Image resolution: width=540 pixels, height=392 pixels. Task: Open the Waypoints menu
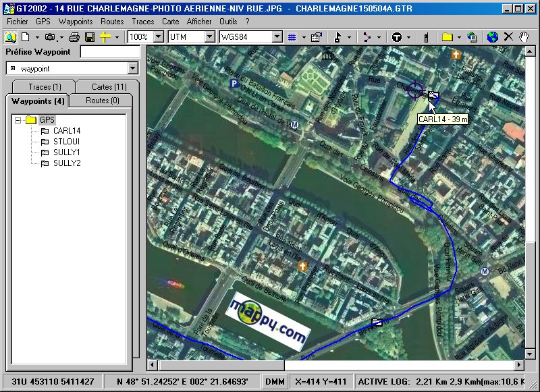[x=76, y=22]
